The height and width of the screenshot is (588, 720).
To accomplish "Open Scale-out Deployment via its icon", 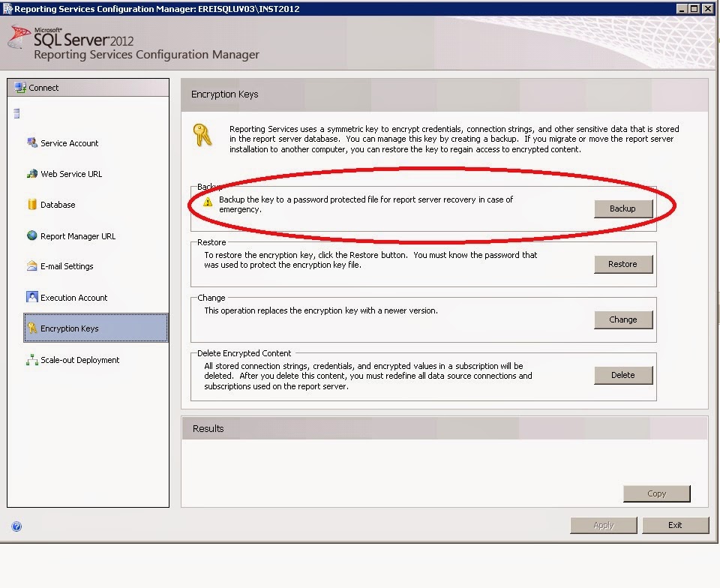I will tap(31, 360).
